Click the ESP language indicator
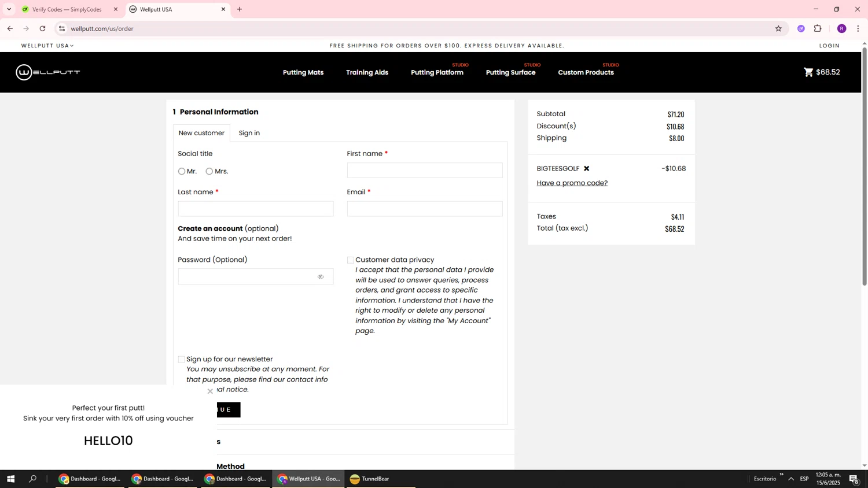 pyautogui.click(x=804, y=479)
